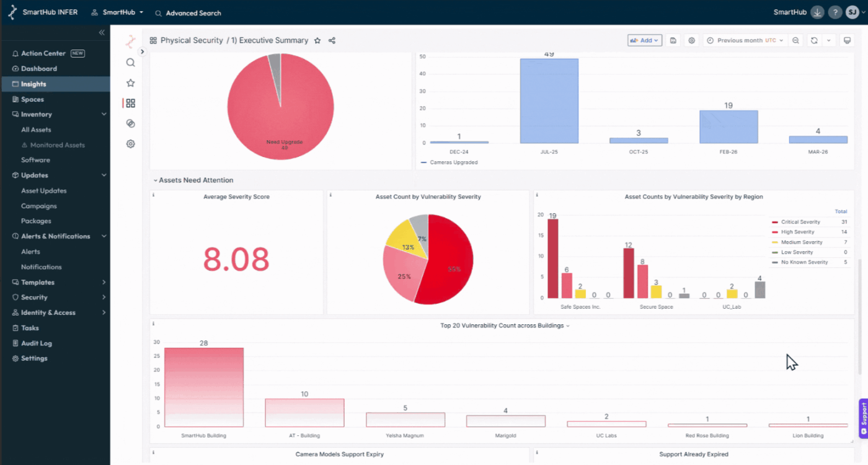Refresh the dashboard with the refresh icon

[x=814, y=40]
